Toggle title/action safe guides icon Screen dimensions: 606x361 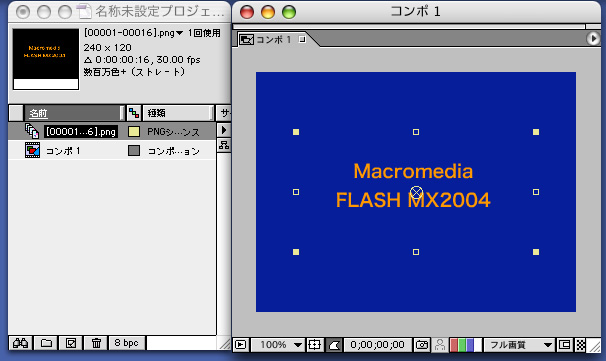click(x=315, y=345)
